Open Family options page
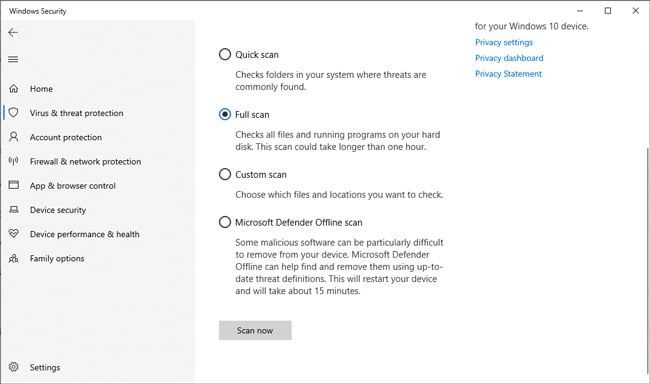Viewport: 650px width, 384px height. (x=57, y=258)
